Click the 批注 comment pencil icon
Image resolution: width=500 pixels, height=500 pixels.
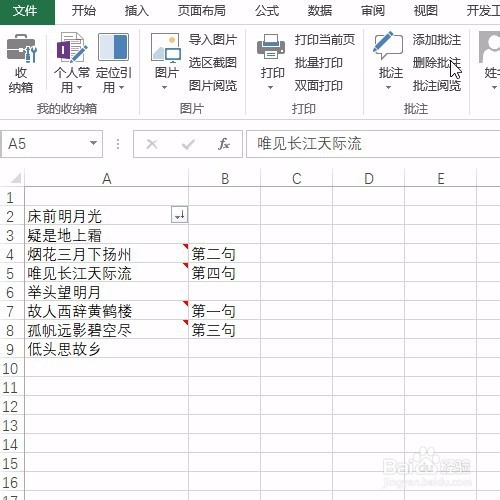pyautogui.click(x=388, y=46)
